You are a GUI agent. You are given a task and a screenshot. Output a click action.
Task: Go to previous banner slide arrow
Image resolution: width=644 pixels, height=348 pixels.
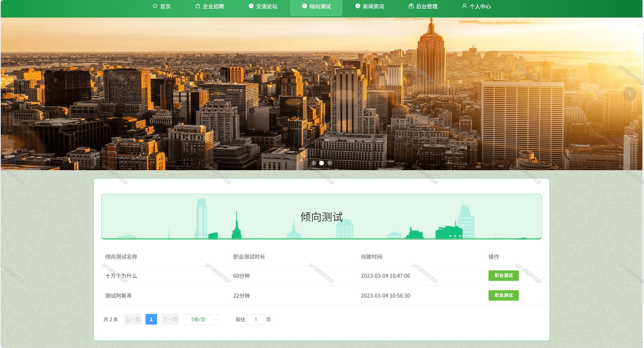(x=14, y=94)
